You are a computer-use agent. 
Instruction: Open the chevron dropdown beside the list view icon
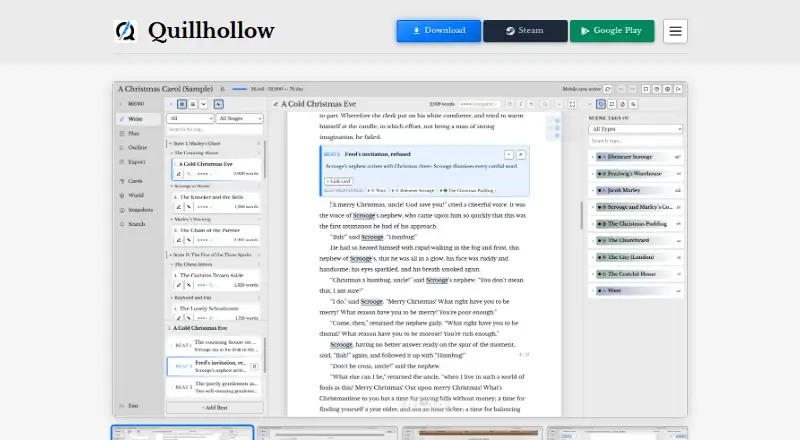[203, 104]
